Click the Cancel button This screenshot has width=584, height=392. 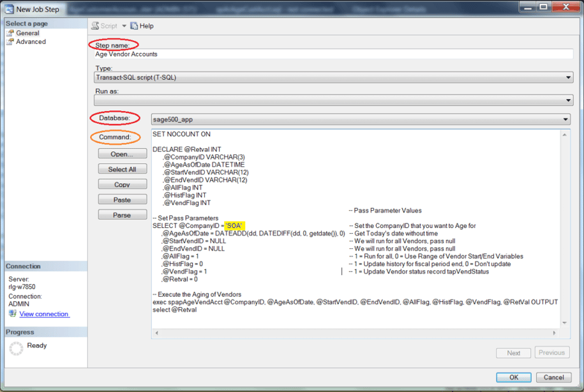click(553, 377)
